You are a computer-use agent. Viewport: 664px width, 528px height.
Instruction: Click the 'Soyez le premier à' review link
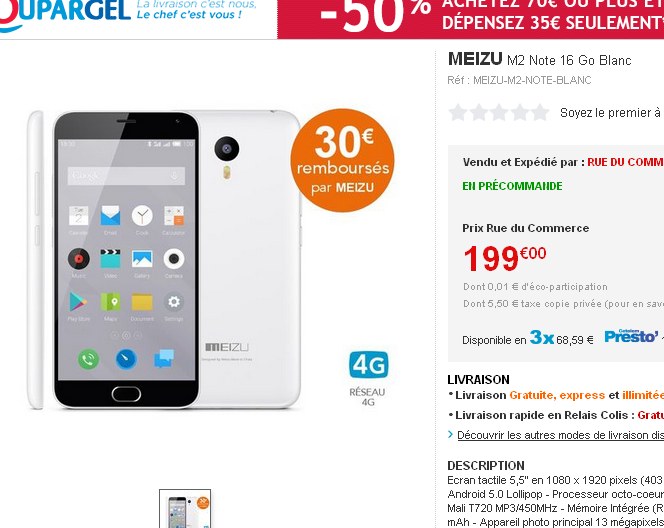point(611,113)
